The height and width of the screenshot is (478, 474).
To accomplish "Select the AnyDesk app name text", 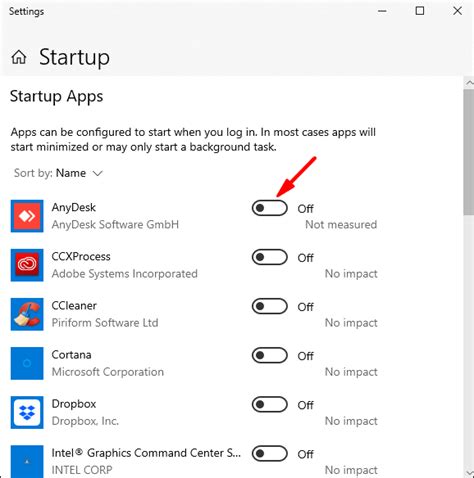I will click(x=74, y=208).
